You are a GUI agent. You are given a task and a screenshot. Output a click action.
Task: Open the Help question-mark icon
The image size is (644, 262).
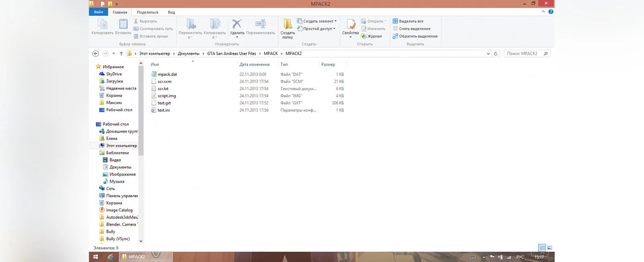click(x=551, y=12)
